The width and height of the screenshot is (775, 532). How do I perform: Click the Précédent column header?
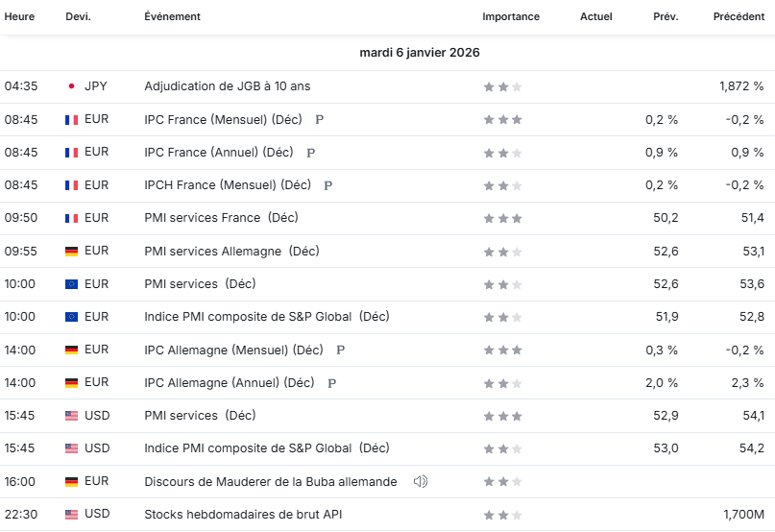tap(739, 16)
